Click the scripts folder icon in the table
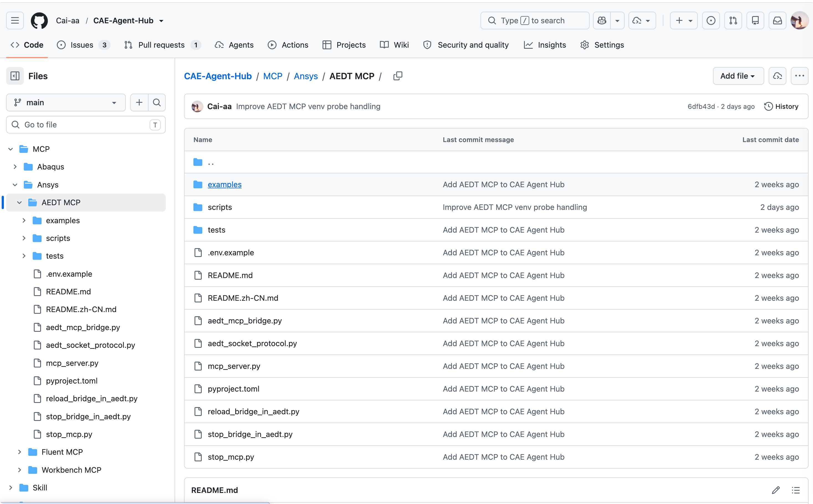Image resolution: width=813 pixels, height=504 pixels. [x=198, y=207]
